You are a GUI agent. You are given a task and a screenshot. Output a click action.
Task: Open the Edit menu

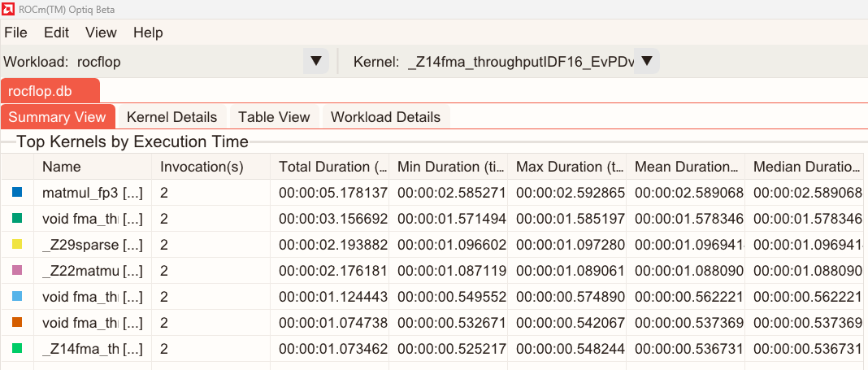(56, 33)
